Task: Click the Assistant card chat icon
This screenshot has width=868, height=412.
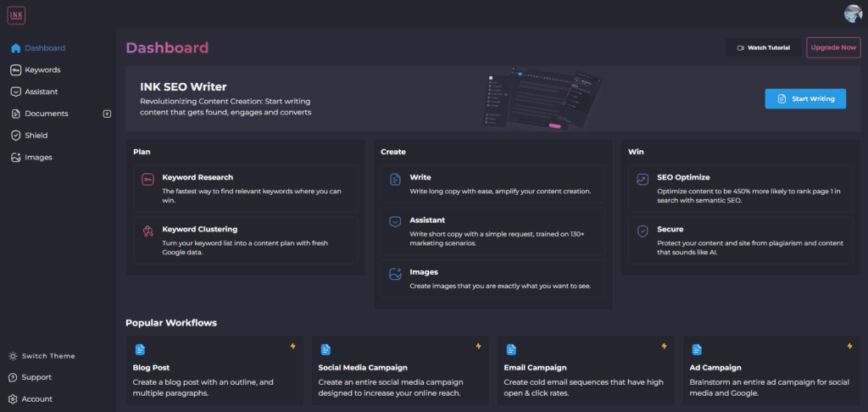Action: (x=395, y=221)
